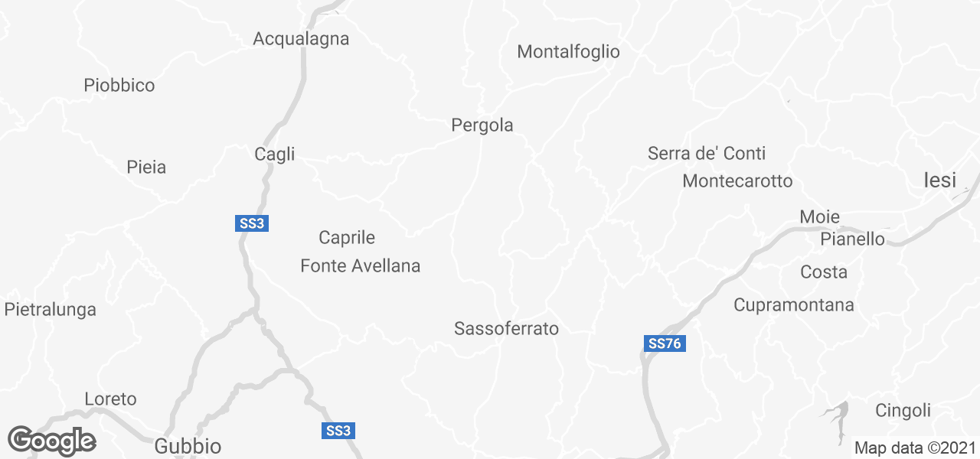Viewport: 980px width, 459px height.
Task: Click the SS76 road shield
Action: [664, 343]
